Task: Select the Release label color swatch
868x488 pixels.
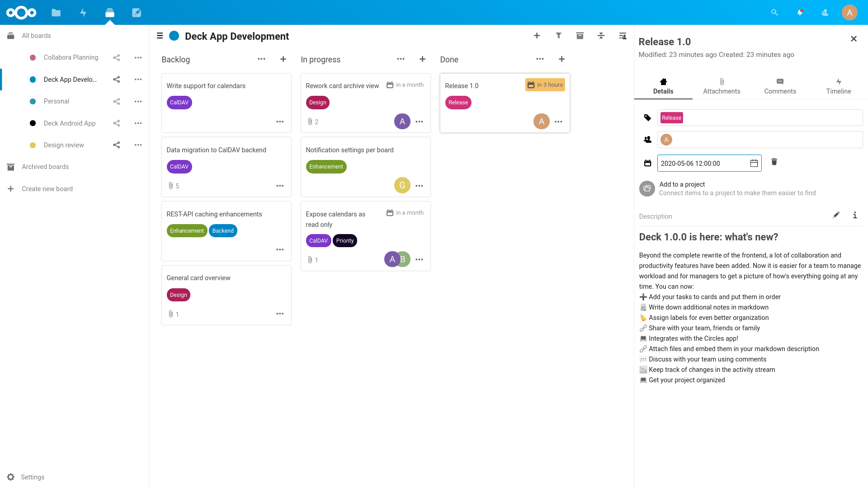Action: click(x=672, y=117)
